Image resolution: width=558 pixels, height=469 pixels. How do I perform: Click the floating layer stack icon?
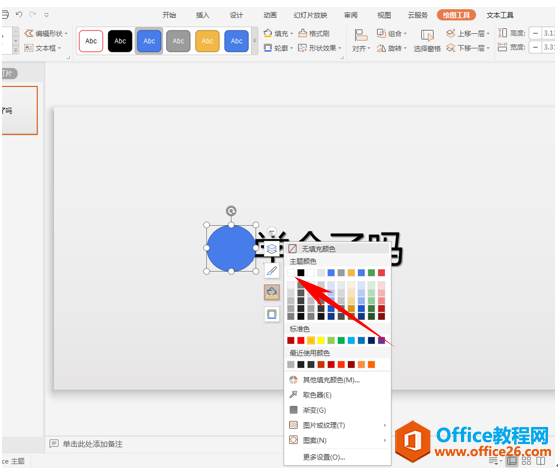[x=272, y=248]
